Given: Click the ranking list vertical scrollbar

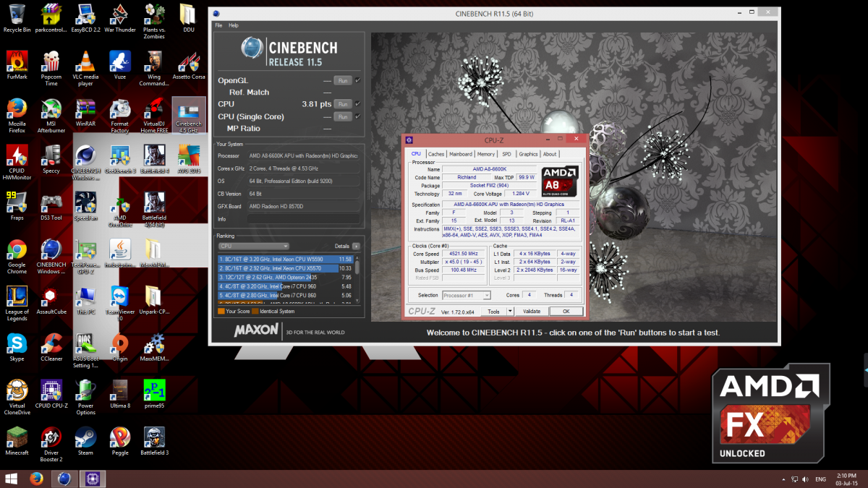Looking at the screenshot, I should 357,267.
